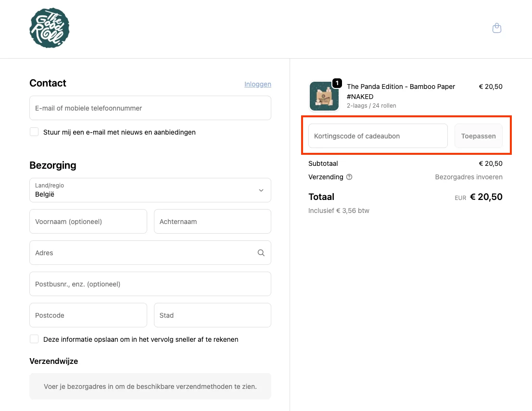
Task: Click the address search magnifier icon
Action: pyautogui.click(x=261, y=253)
